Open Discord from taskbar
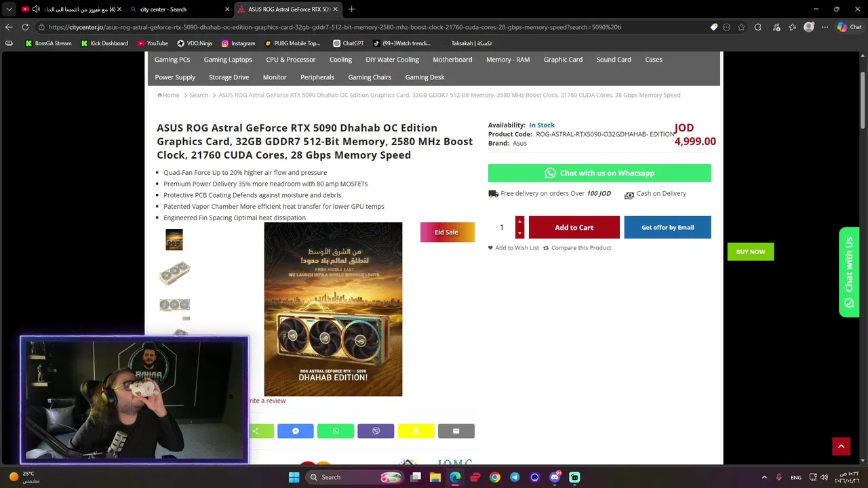Screen dimensions: 868x488 (x=555, y=477)
